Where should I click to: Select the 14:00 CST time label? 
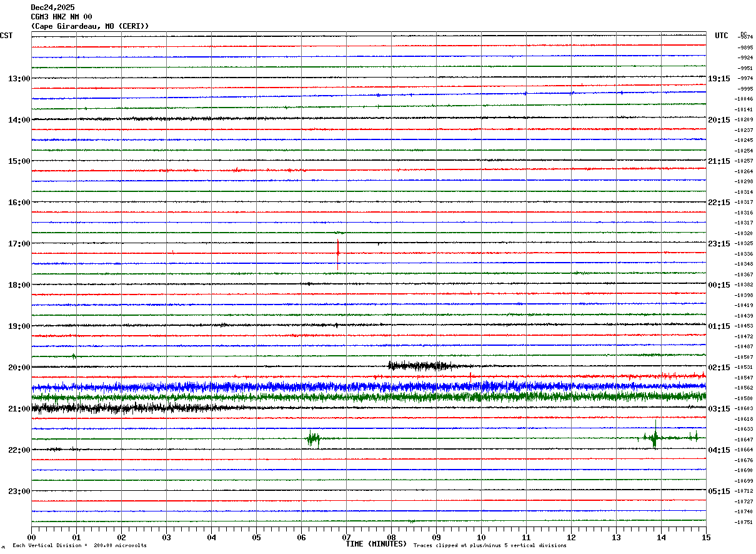(19, 120)
